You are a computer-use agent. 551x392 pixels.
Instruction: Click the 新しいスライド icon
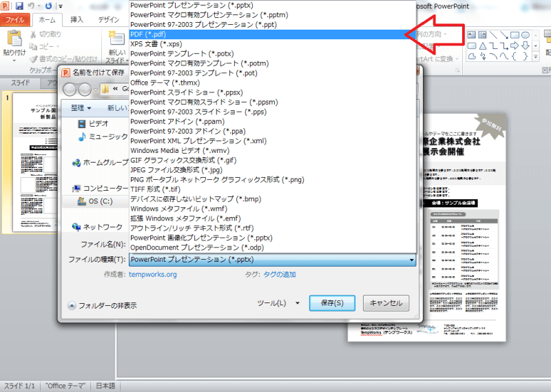[x=116, y=38]
